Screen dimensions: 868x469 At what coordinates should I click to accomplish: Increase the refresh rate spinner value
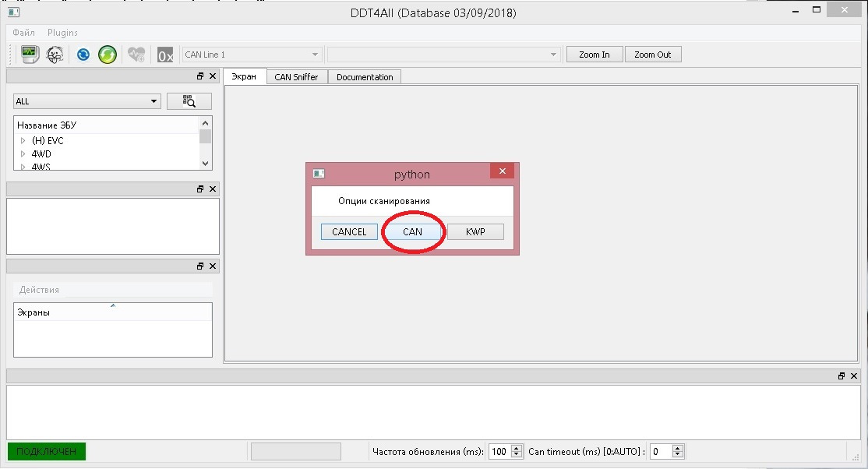[x=517, y=448]
